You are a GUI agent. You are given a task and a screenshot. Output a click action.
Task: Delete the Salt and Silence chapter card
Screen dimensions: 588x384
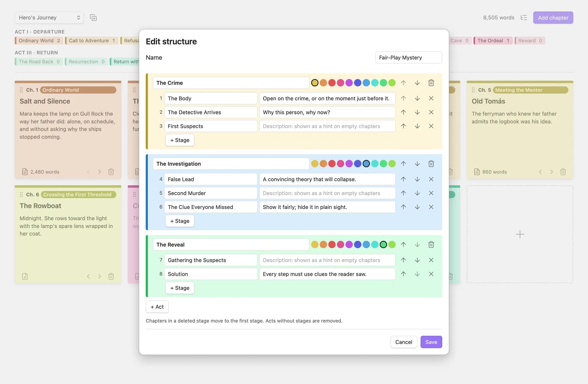(111, 172)
